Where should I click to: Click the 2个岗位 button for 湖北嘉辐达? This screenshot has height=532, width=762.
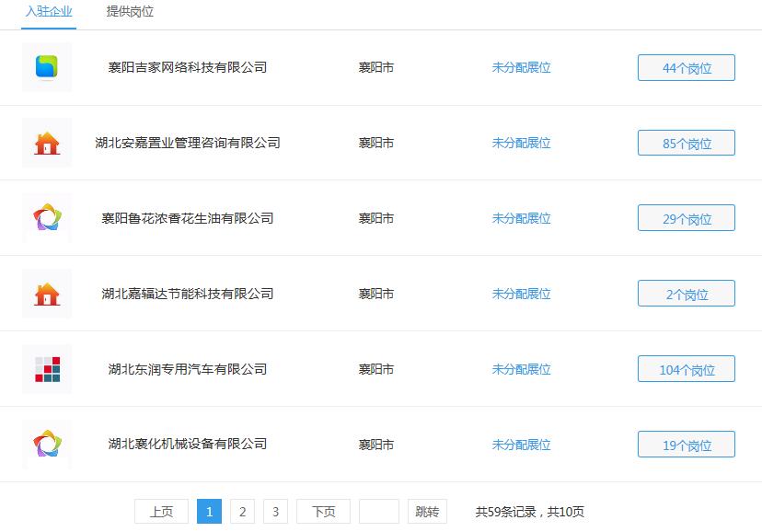point(686,293)
